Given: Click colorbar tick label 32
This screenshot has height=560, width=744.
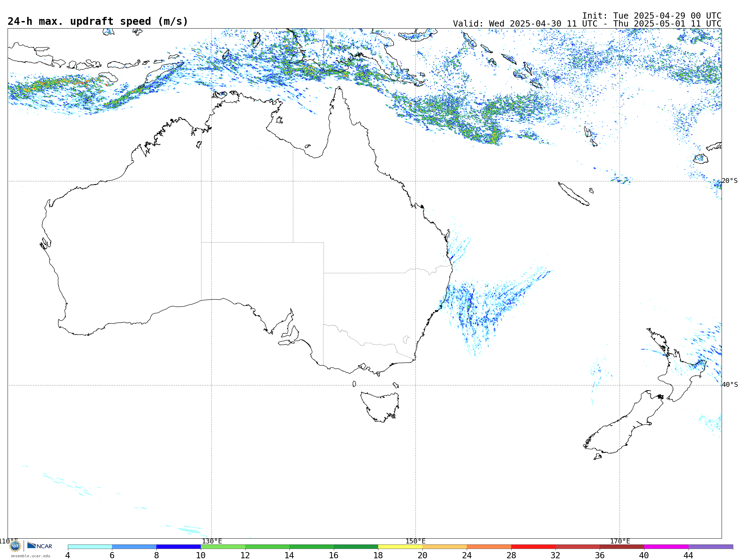Looking at the screenshot, I should [556, 556].
